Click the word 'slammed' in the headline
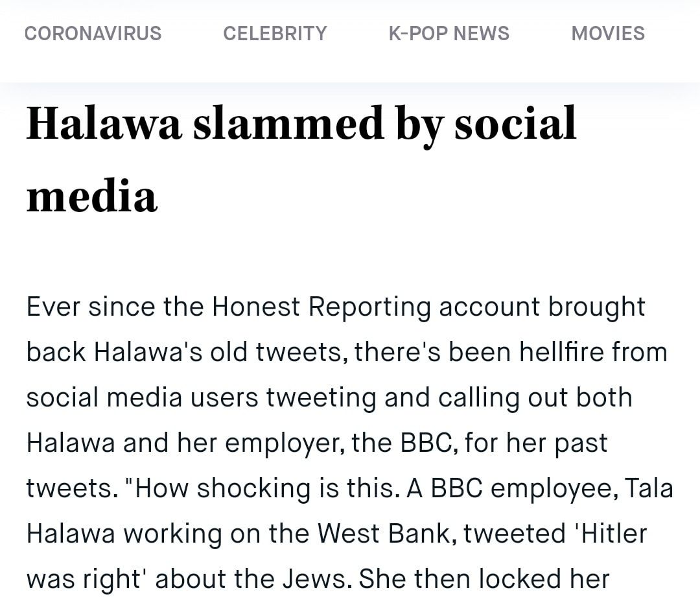 (x=288, y=123)
